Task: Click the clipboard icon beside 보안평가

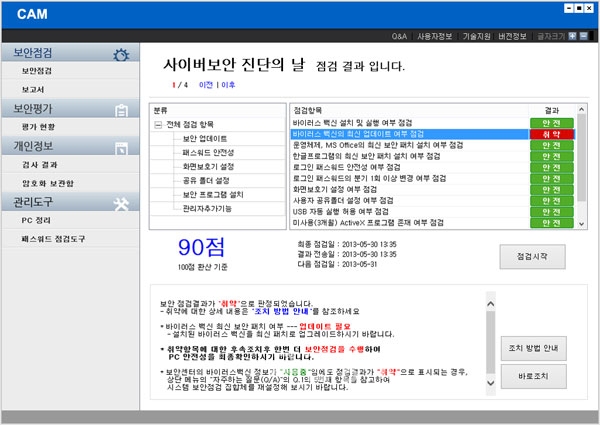Action: pos(120,109)
